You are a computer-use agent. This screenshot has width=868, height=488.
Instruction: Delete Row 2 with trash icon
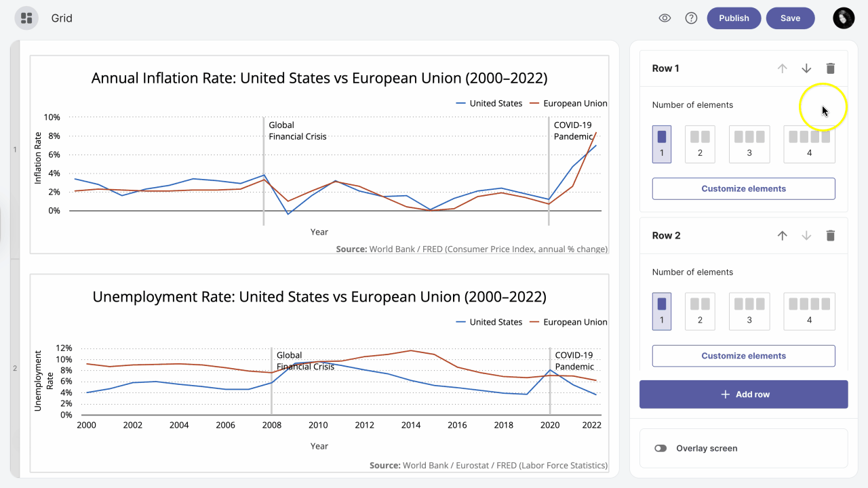coord(830,236)
